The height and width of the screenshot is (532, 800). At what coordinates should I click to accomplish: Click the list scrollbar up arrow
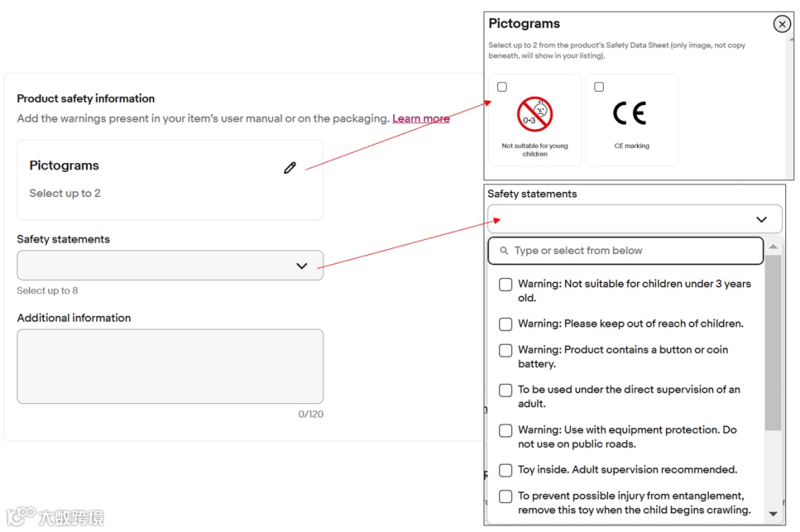click(x=773, y=247)
